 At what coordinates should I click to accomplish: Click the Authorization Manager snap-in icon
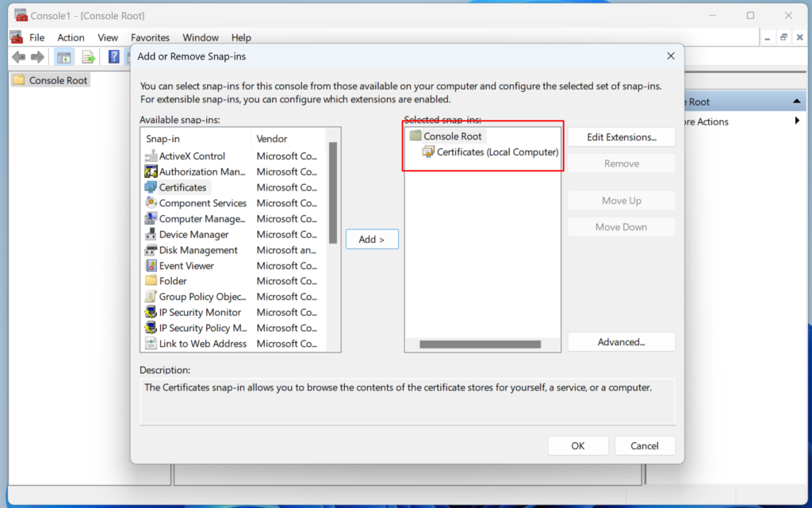click(151, 171)
